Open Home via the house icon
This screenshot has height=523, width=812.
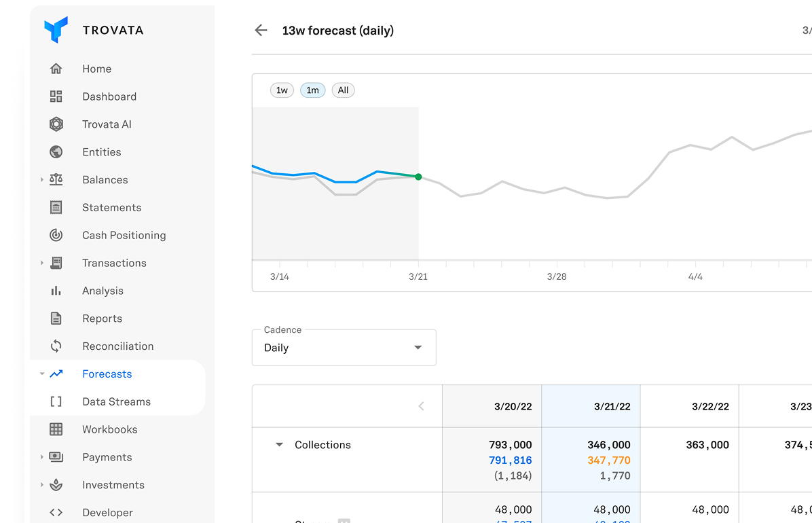[x=56, y=69]
